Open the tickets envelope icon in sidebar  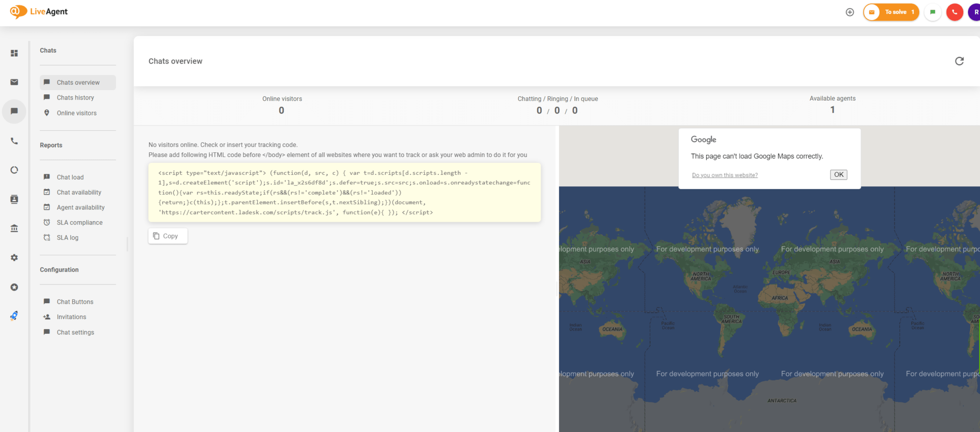pyautogui.click(x=14, y=82)
